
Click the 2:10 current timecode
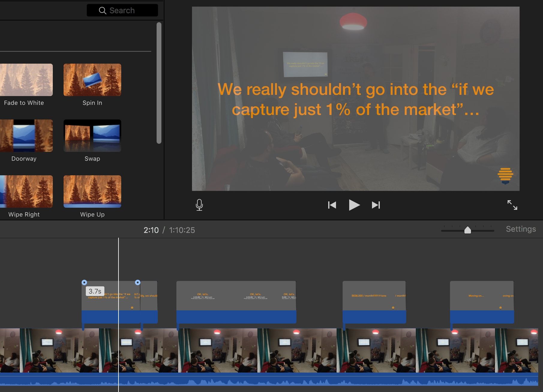click(x=151, y=230)
